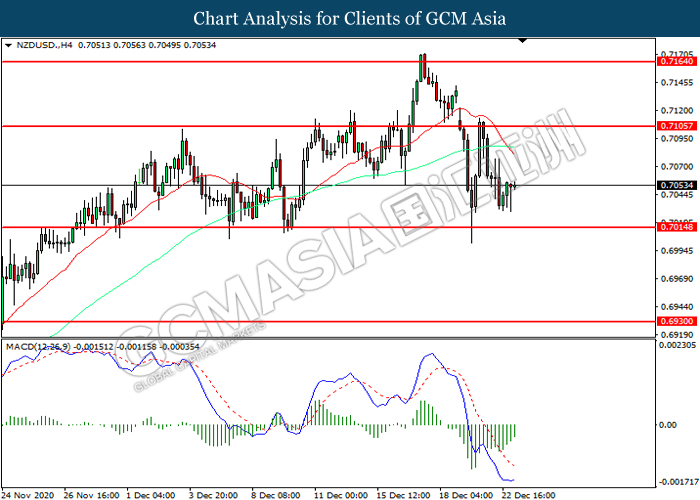Click the NZDUSD.,H4 chart title
The height and width of the screenshot is (500, 700).
(x=44, y=45)
